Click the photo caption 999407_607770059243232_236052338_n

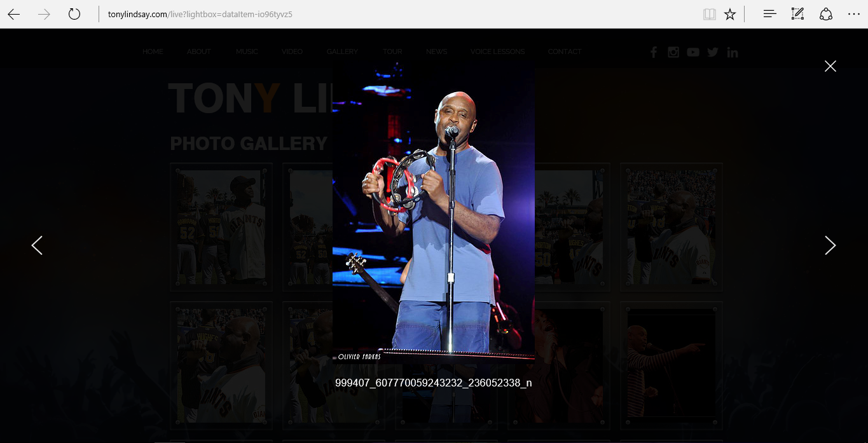[x=433, y=383]
